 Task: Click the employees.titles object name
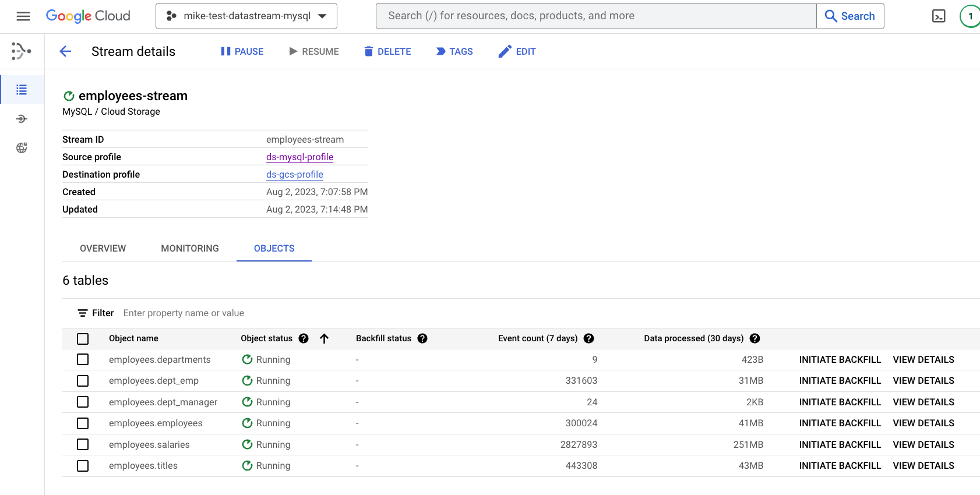143,465
